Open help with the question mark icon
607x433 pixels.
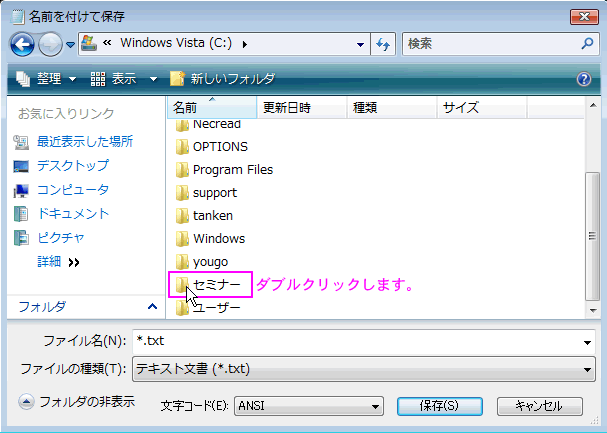click(x=584, y=79)
